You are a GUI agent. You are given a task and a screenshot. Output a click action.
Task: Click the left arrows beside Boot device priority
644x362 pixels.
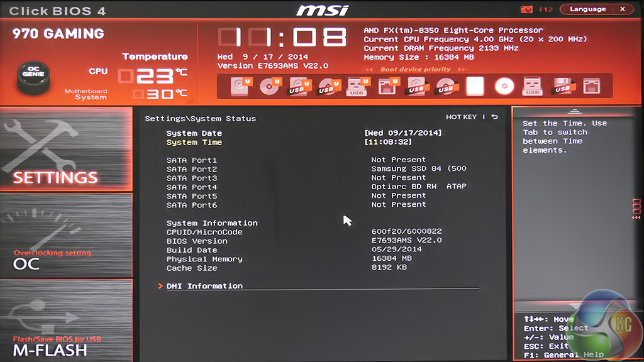click(x=369, y=69)
